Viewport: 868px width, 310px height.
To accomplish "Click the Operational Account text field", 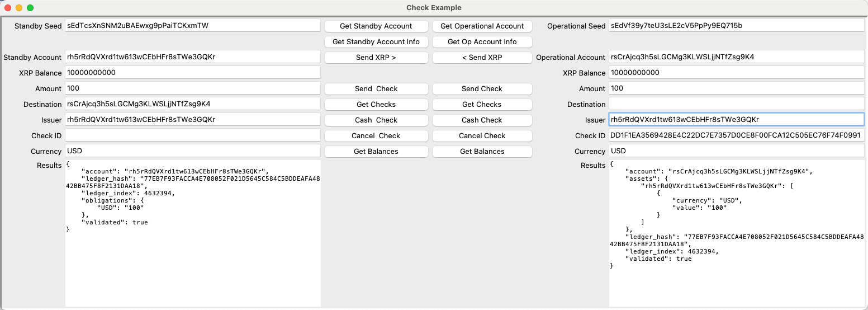I will click(x=737, y=57).
